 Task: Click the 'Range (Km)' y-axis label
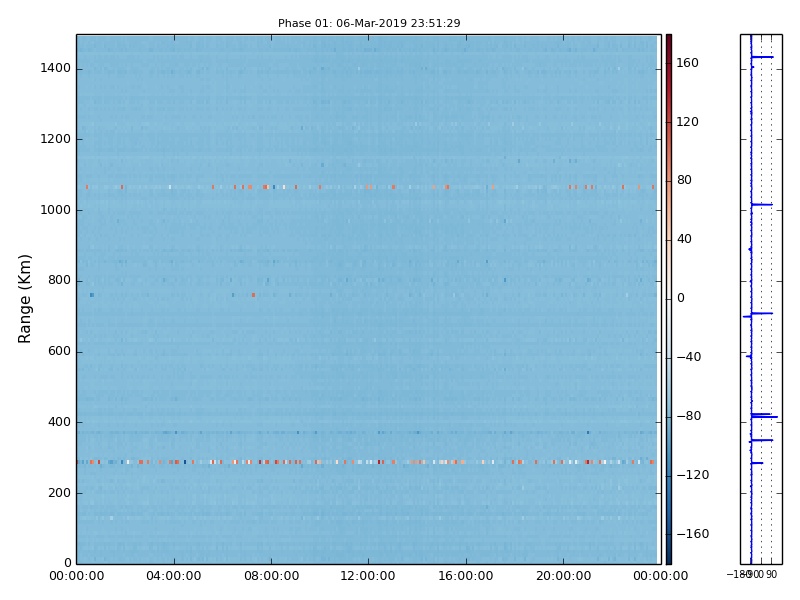pos(24,299)
